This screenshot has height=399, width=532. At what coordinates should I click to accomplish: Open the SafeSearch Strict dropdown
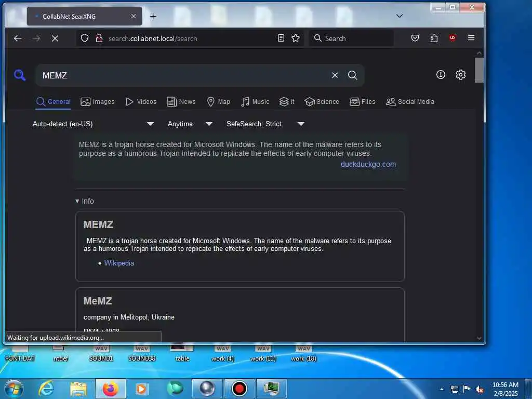pos(265,124)
